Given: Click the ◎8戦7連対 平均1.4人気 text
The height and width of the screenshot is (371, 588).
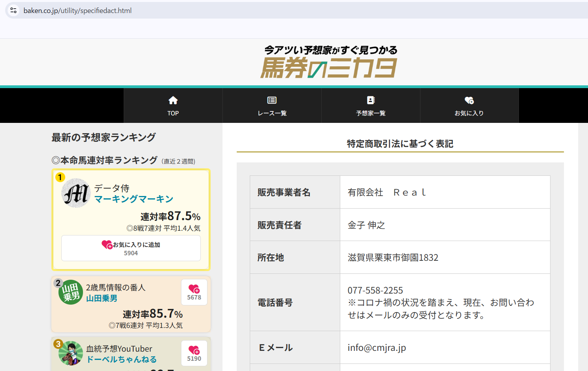Looking at the screenshot, I should [163, 228].
